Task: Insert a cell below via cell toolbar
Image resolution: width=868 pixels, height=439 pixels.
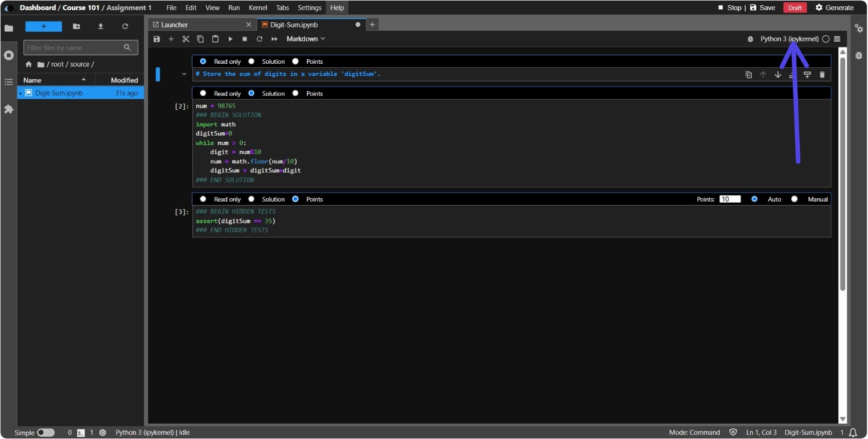Action: coord(807,75)
